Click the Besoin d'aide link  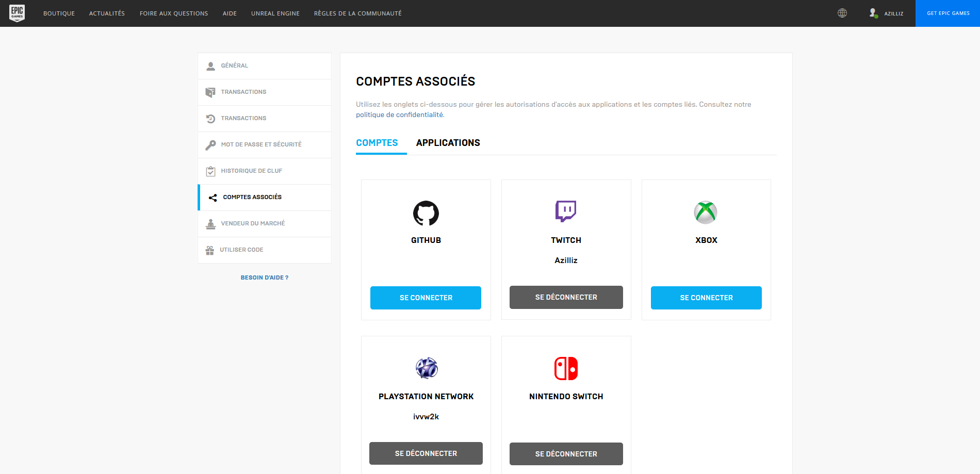(264, 277)
